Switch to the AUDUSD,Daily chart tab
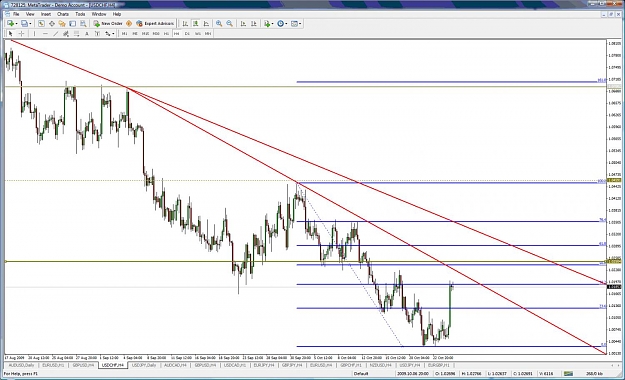 point(21,365)
